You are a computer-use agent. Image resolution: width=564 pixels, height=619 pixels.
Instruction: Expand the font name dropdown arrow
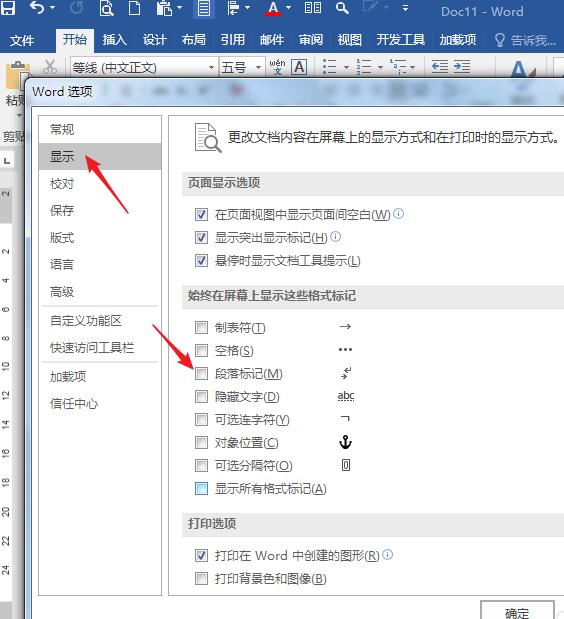tap(212, 68)
